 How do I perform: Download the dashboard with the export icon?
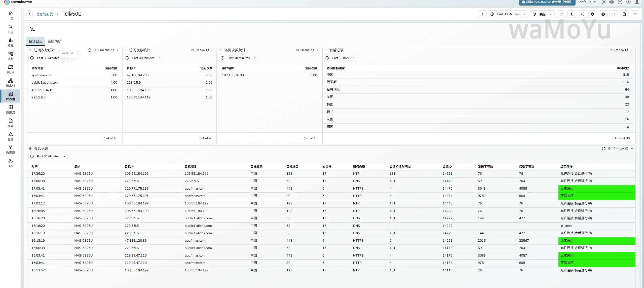[x=571, y=14]
